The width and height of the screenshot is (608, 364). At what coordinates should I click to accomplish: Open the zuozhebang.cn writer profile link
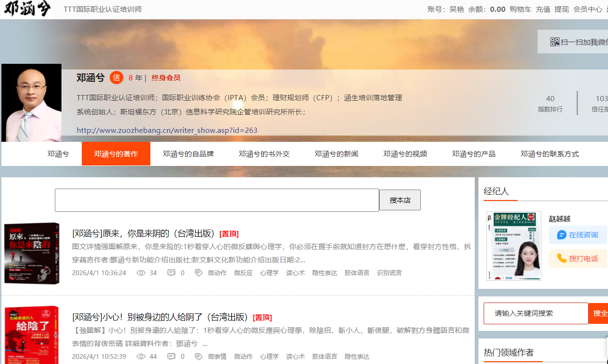point(167,130)
